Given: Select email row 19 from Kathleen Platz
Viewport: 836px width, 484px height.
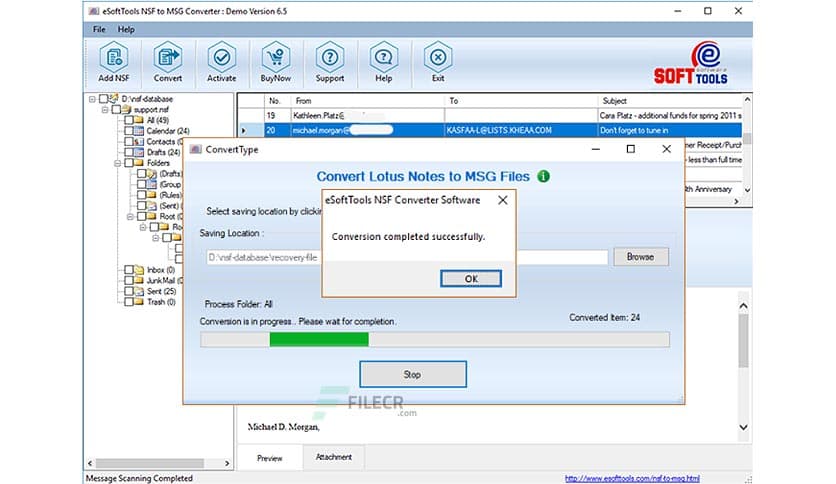Looking at the screenshot, I should click(491, 115).
